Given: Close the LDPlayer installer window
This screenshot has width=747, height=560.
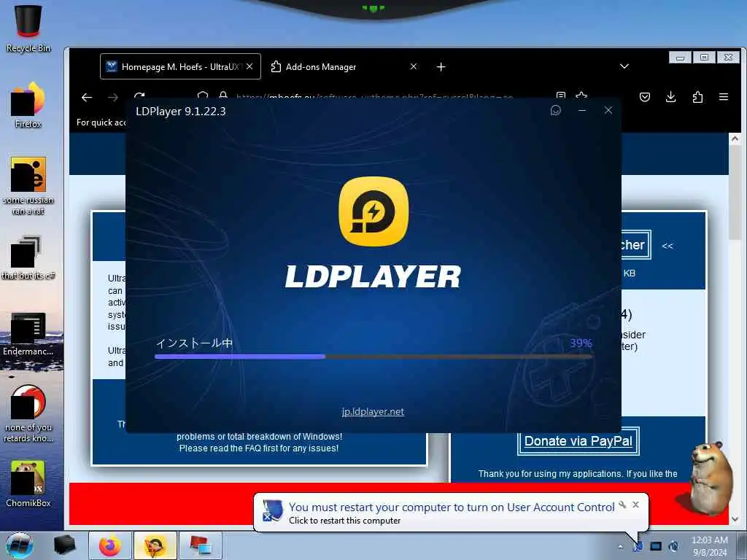Looking at the screenshot, I should [608, 111].
